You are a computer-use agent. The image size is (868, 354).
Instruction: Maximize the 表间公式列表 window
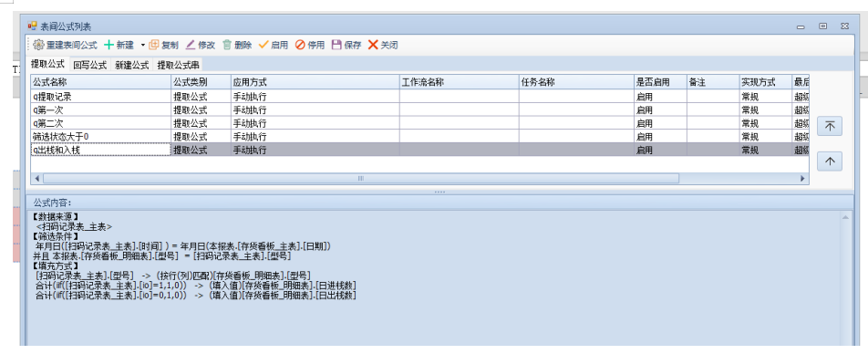pos(823,26)
